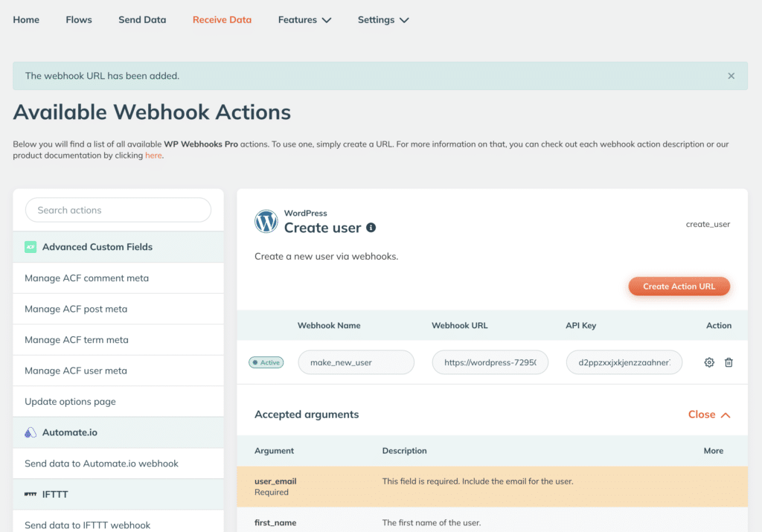Click the Action column header
The image size is (762, 532).
pos(719,325)
